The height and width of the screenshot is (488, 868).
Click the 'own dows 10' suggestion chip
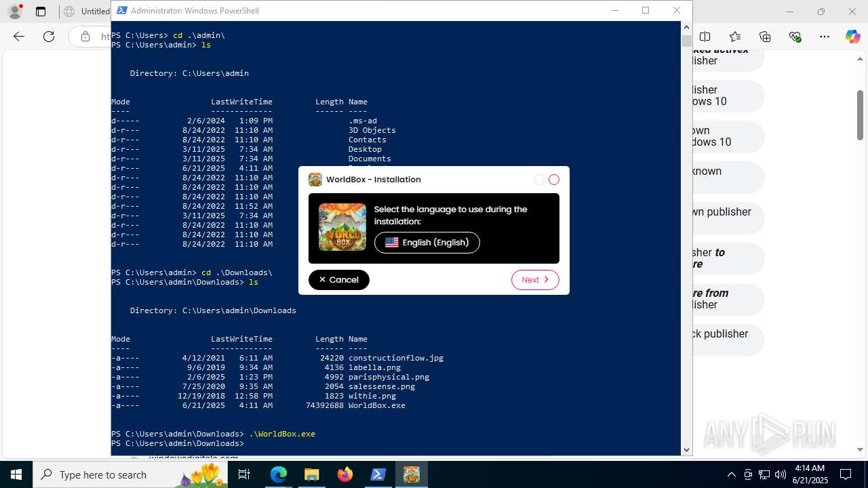pos(728,137)
